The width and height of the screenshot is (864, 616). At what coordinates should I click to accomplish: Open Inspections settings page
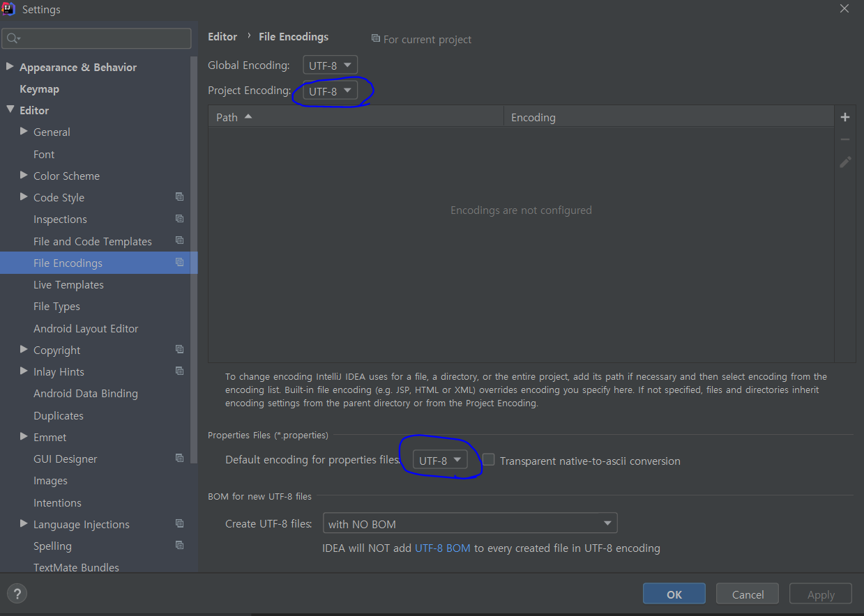coord(60,219)
